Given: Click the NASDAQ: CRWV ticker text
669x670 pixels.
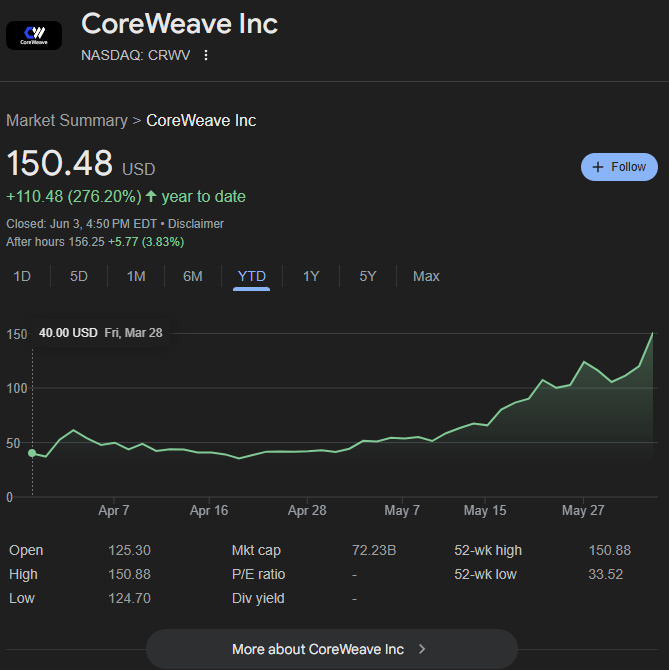Looking at the screenshot, I should pos(135,55).
